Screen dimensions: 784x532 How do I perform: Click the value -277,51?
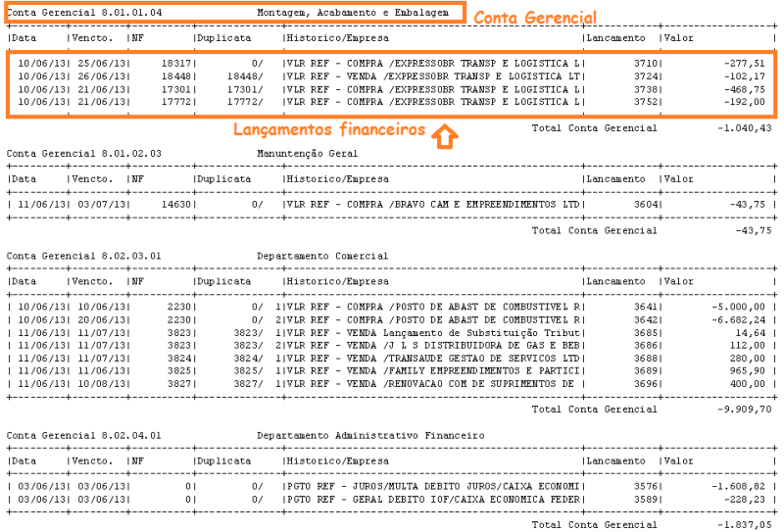pyautogui.click(x=745, y=64)
